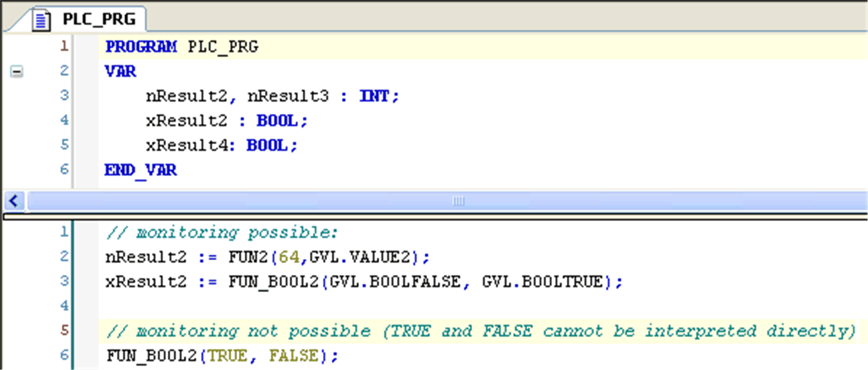Click GVL.BOOLTRUE in the FUN_BOOL2 call
This screenshot has height=370, width=868.
pos(542,282)
